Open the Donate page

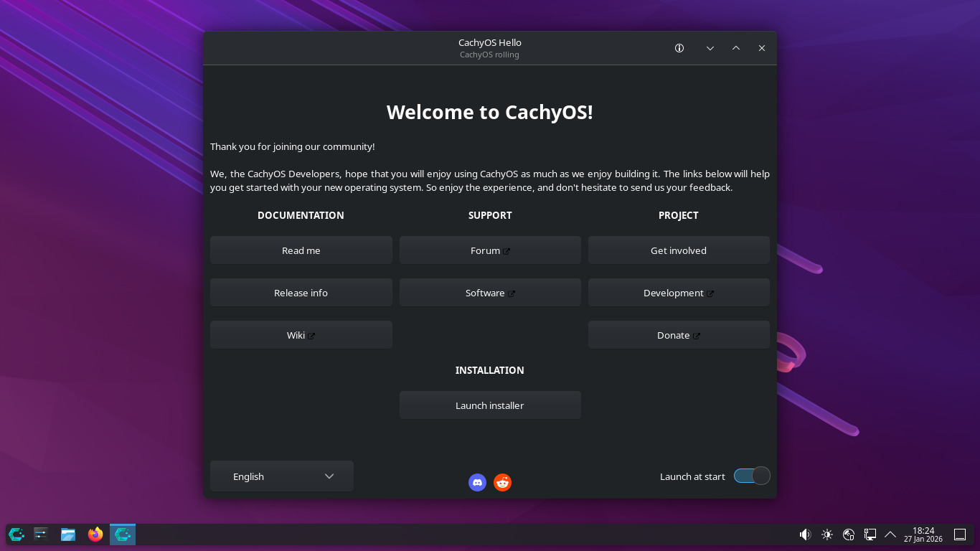[678, 334]
